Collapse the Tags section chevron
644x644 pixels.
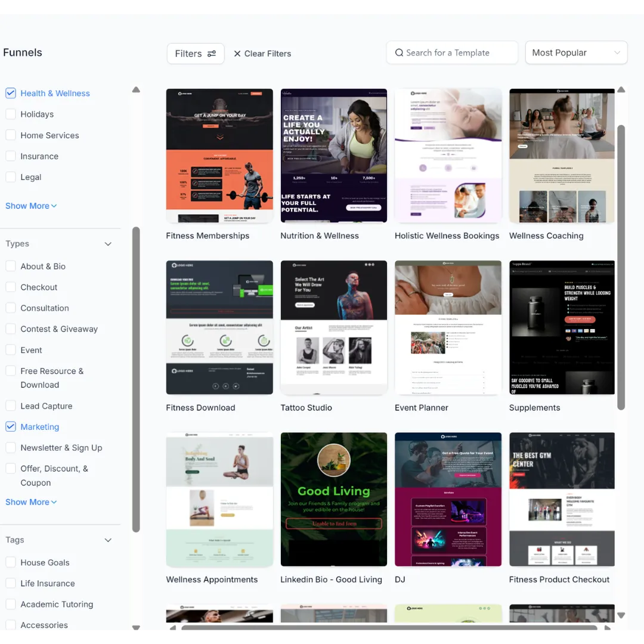[x=108, y=540]
